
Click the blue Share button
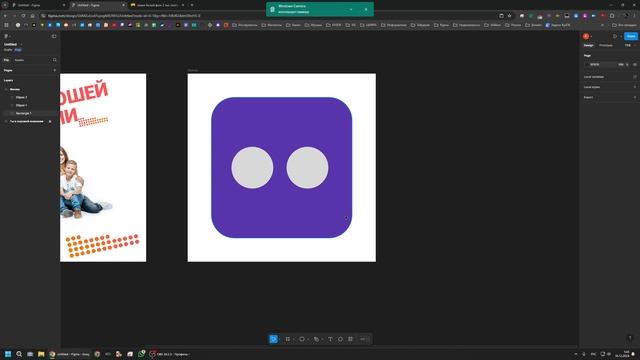(x=631, y=36)
